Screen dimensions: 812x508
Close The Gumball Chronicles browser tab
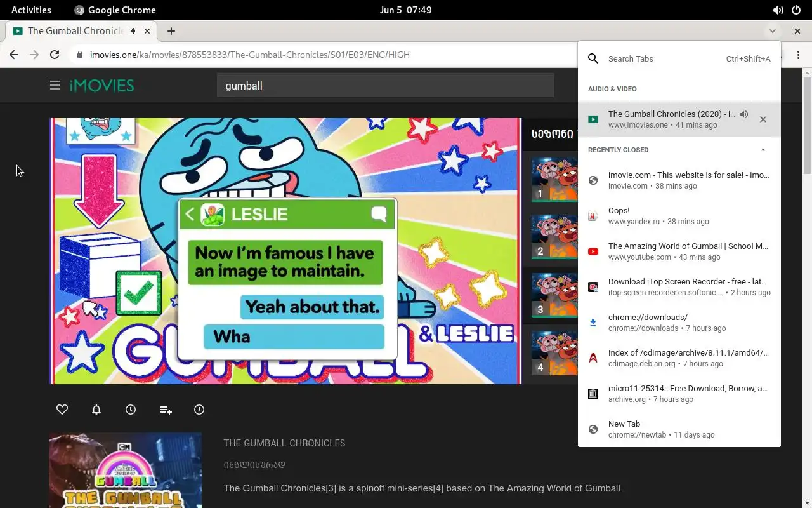(x=148, y=30)
